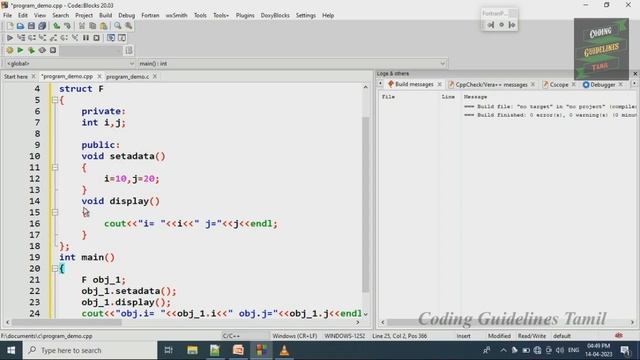Switch to the program_demo.c tab

coord(127,76)
